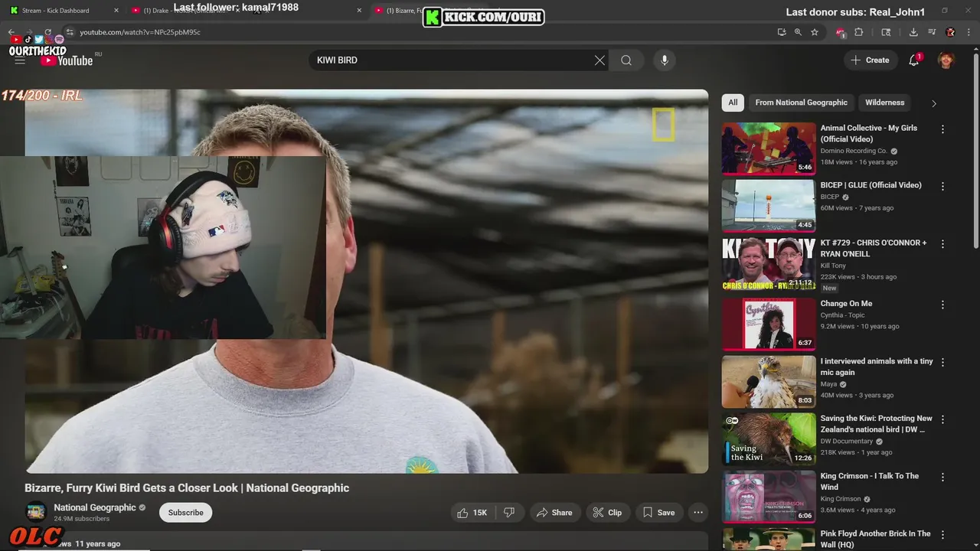Screen dimensions: 980x551
Task: Open the site information icon in address bar
Action: tap(69, 32)
